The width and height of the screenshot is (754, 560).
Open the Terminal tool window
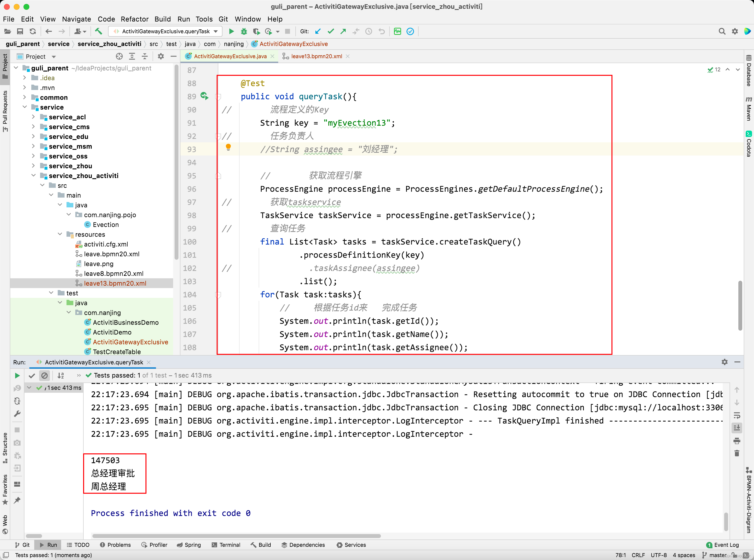click(x=226, y=545)
